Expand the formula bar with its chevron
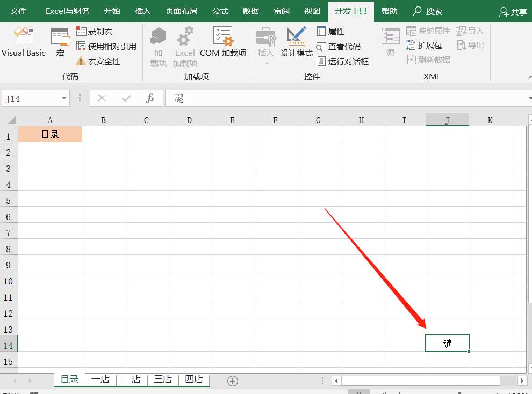Image resolution: width=532 pixels, height=394 pixels. (x=529, y=98)
